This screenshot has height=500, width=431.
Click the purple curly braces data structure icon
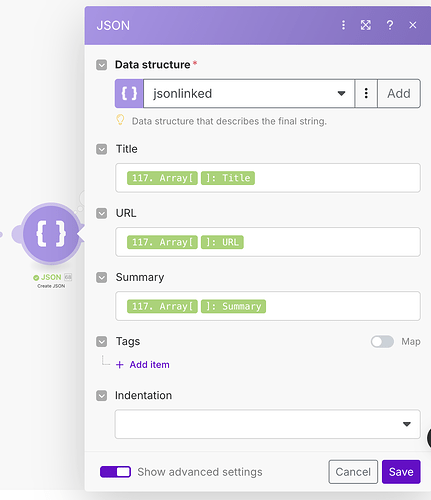pos(129,93)
